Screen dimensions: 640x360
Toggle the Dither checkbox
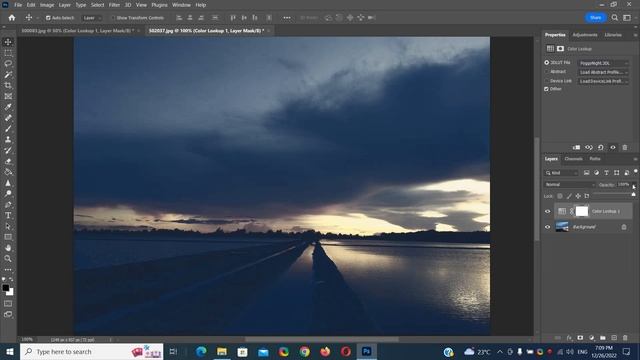tap(547, 89)
